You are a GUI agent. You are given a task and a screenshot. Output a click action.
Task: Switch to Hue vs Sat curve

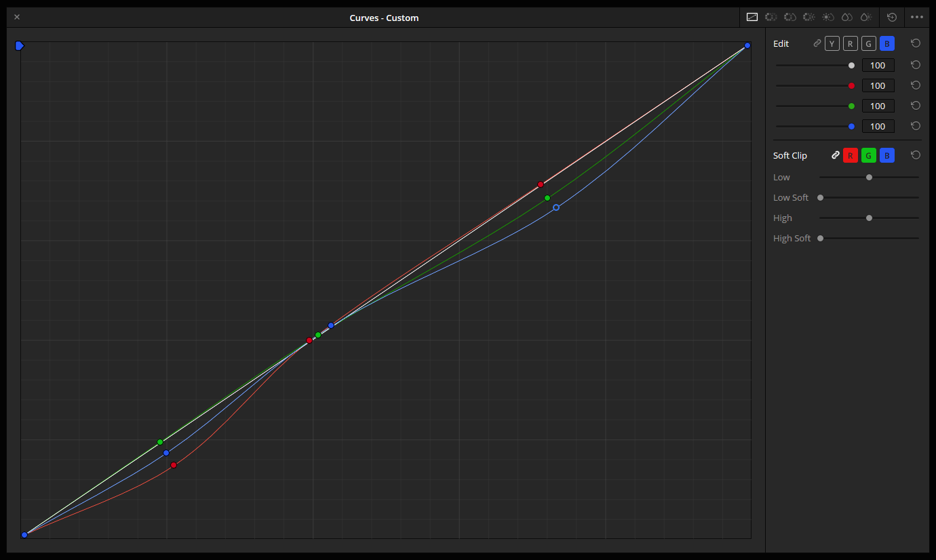[x=789, y=17]
